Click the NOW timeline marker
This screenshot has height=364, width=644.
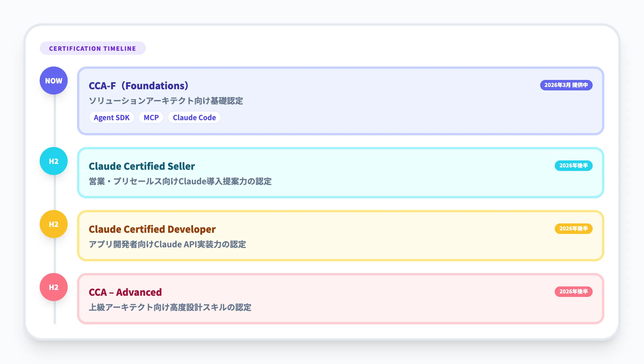[54, 80]
